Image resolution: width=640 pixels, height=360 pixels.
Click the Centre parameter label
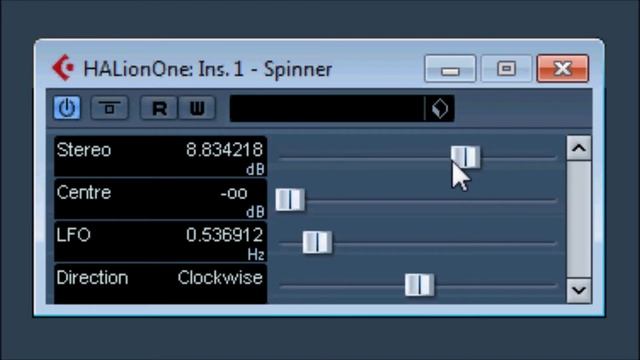(84, 192)
